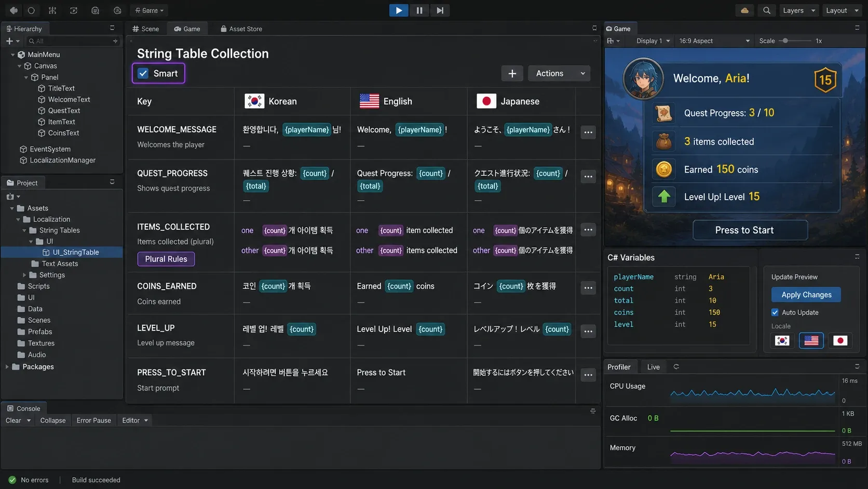
Task: Open options for the LEVEL_UP row
Action: [588, 331]
